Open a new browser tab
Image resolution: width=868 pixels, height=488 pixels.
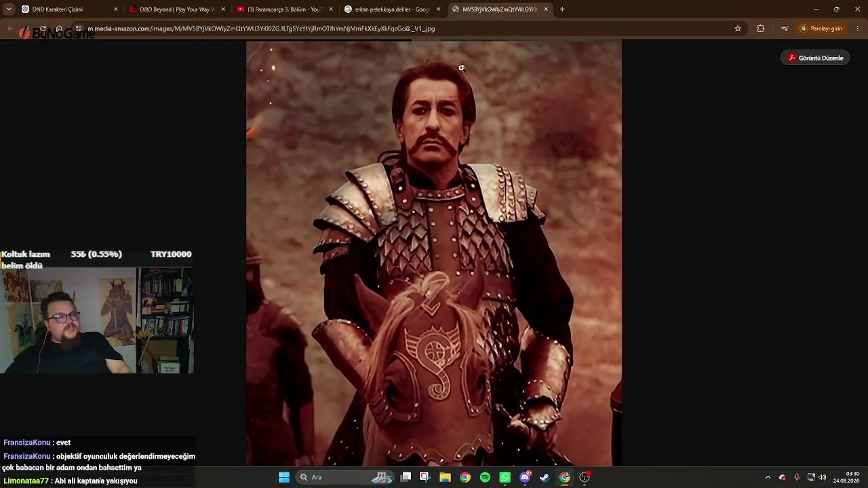[562, 9]
